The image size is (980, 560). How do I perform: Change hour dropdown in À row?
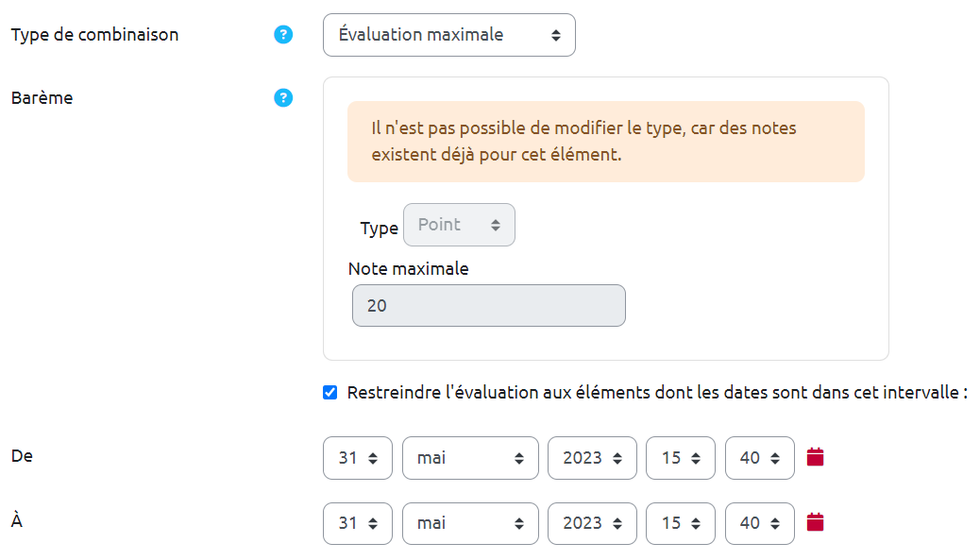681,522
